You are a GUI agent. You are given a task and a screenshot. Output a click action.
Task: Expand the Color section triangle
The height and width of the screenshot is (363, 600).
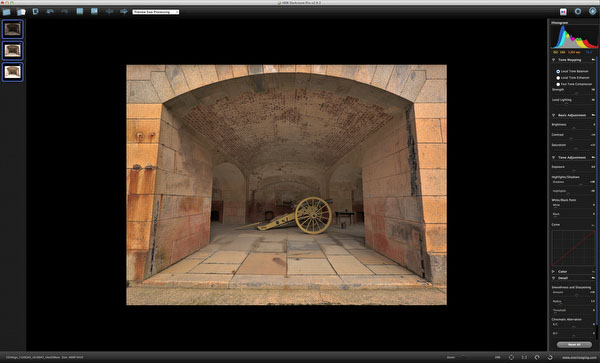tap(553, 272)
